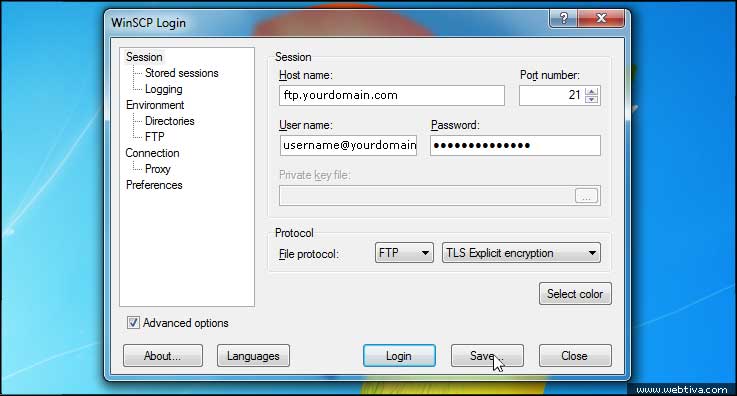Click the private key browse ellipsis button
Screen dimensions: 737x396
point(586,196)
